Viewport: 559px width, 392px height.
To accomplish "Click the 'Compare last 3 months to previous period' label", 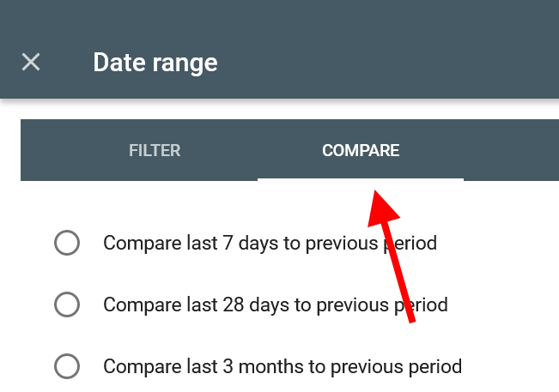I will (x=283, y=367).
